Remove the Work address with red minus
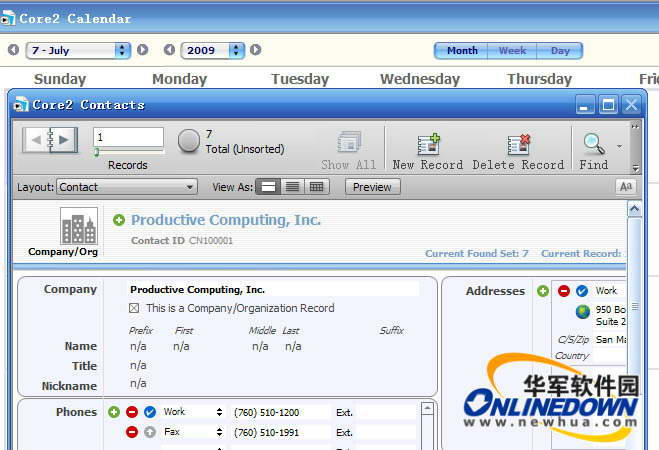 coord(564,291)
